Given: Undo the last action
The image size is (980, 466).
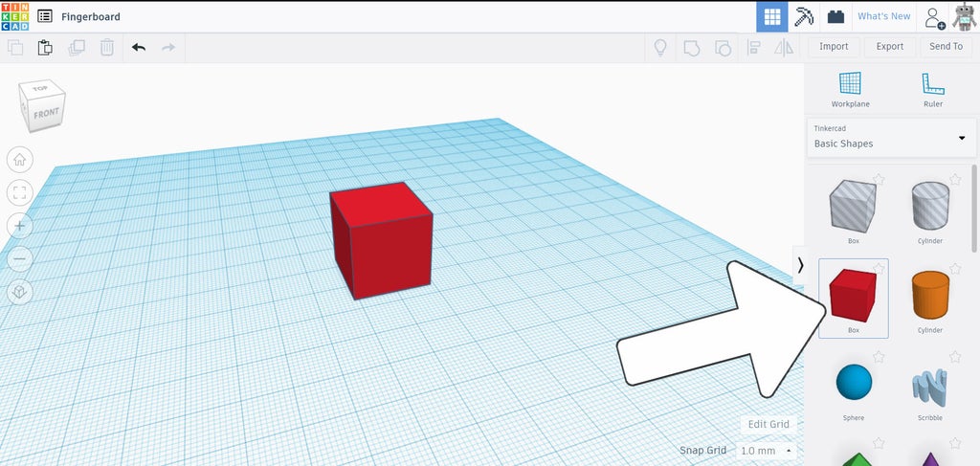Looking at the screenshot, I should coord(139,47).
